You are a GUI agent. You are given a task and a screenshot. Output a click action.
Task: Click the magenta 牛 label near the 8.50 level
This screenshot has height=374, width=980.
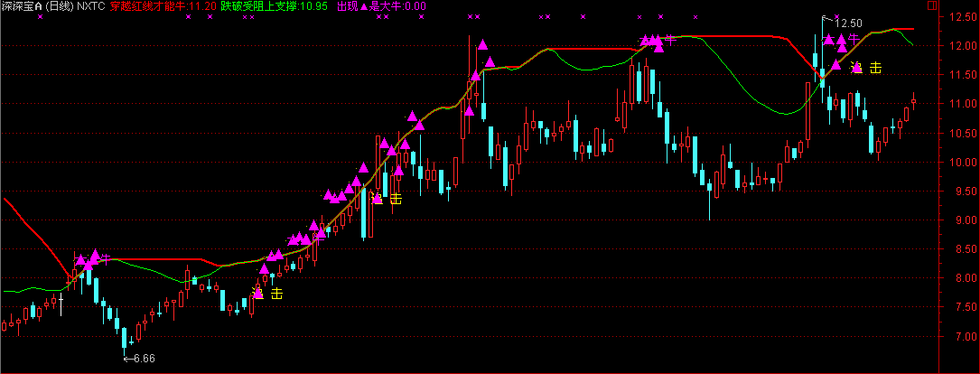107,258
